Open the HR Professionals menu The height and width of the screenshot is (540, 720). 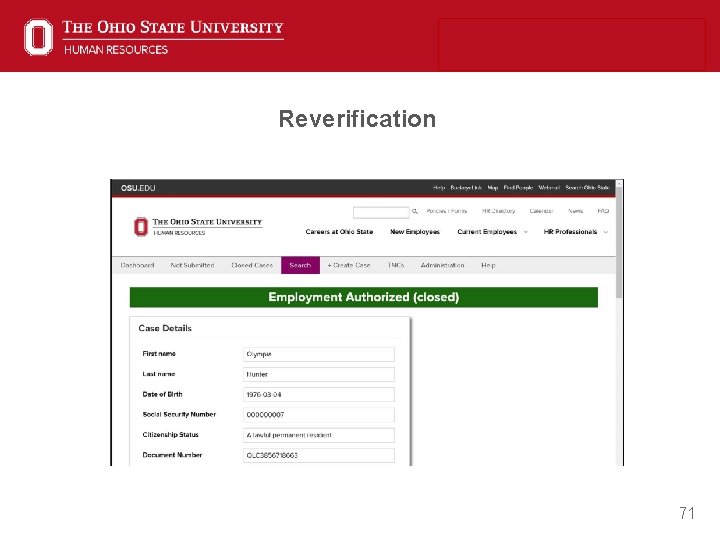[x=570, y=232]
